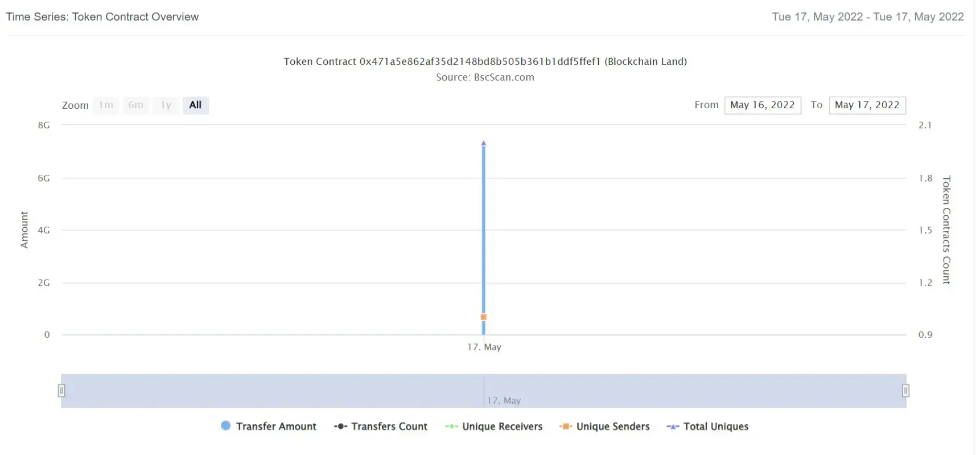This screenshot has width=980, height=455.
Task: Click the Unique Receivers green diamond icon
Action: point(451,427)
